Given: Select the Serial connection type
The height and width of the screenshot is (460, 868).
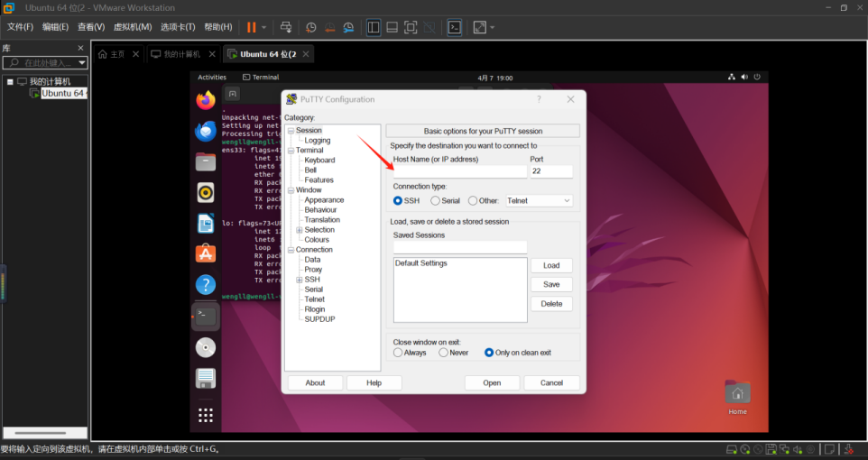Looking at the screenshot, I should click(435, 201).
